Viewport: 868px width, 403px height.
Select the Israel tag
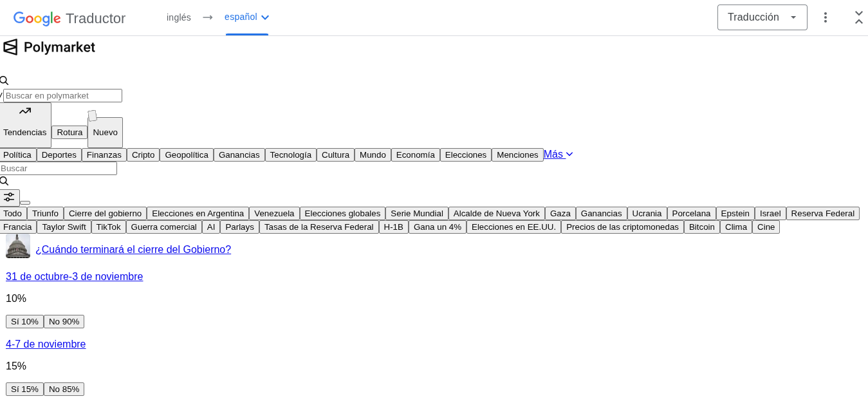770,213
